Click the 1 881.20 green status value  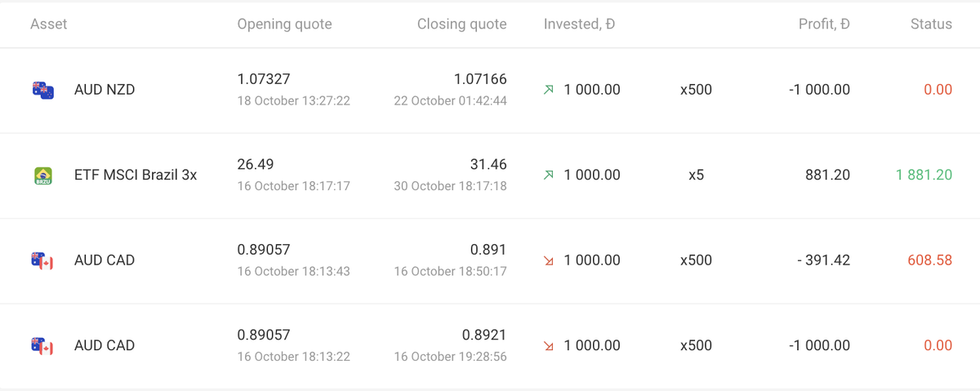click(x=923, y=175)
